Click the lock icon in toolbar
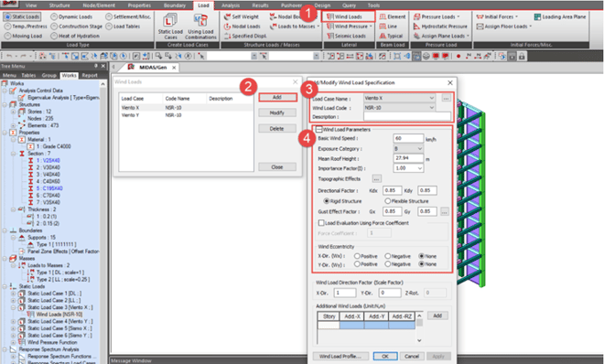604x364 pixels. (x=522, y=56)
